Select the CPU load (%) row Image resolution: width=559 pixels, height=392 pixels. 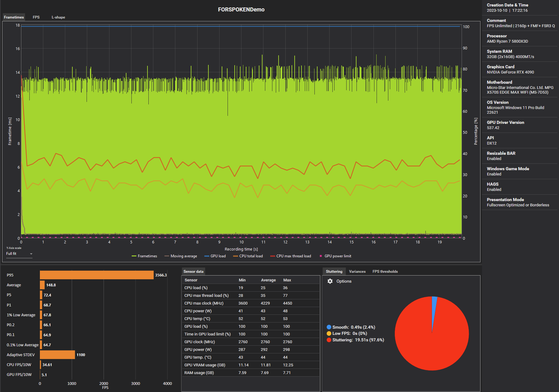click(x=250, y=288)
